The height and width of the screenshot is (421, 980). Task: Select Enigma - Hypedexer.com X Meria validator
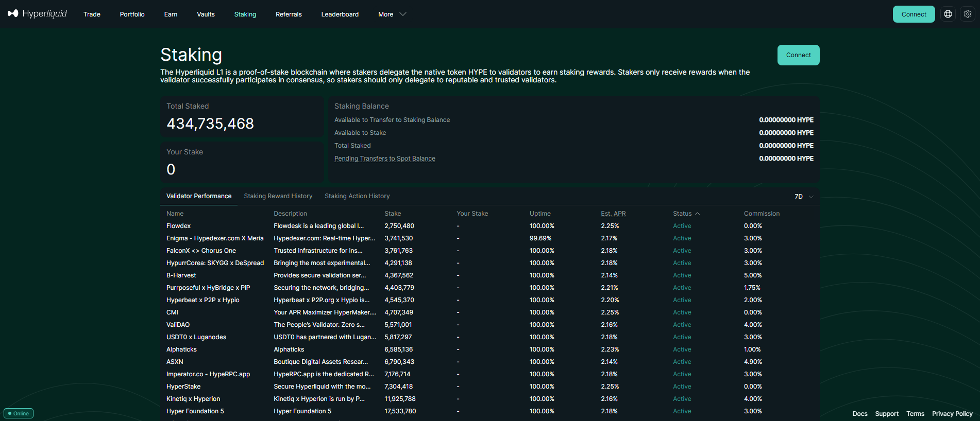[215, 238]
